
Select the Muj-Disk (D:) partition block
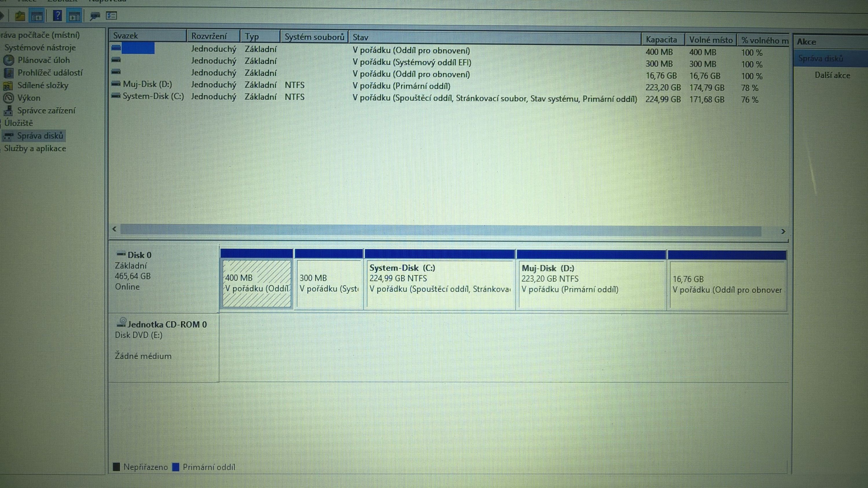point(591,284)
